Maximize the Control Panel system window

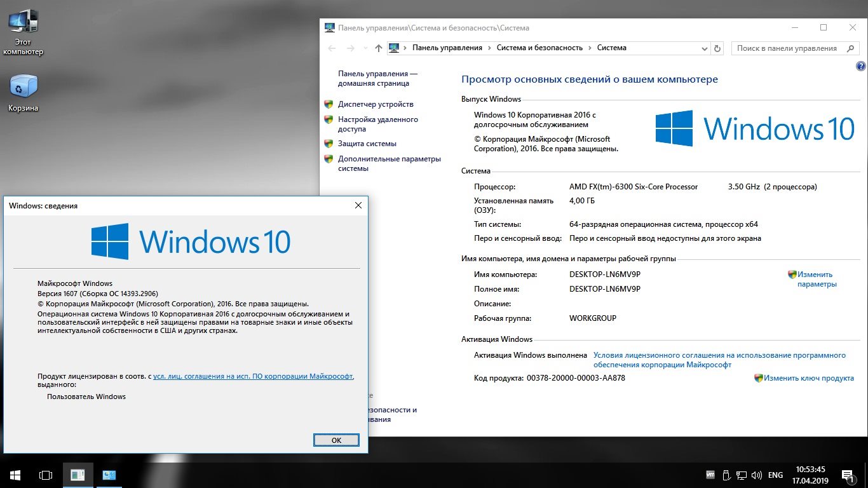pyautogui.click(x=824, y=27)
